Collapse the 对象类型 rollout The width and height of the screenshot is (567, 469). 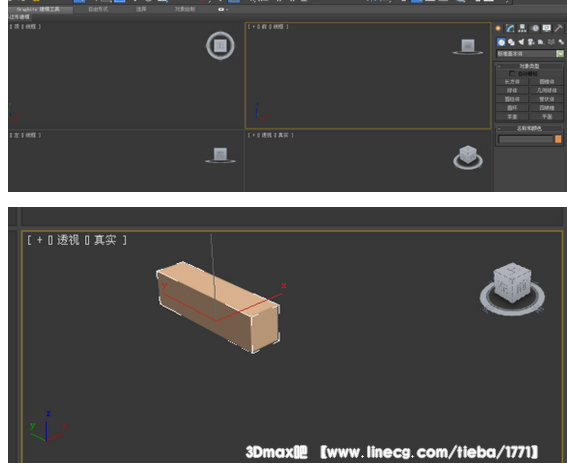coord(529,66)
